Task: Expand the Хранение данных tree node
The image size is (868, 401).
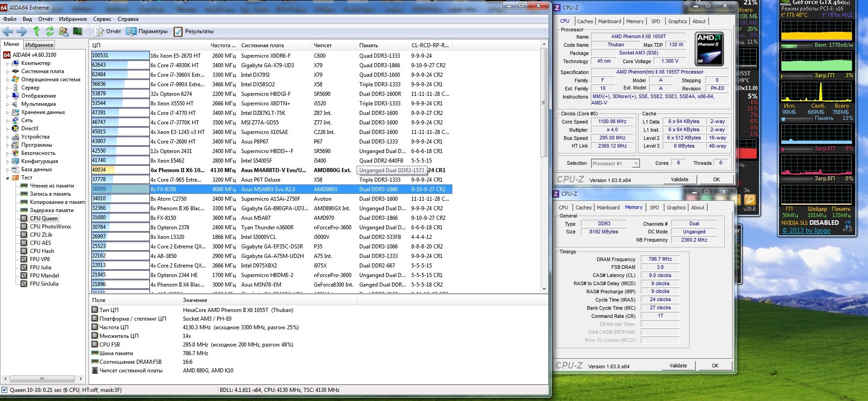Action: (x=7, y=113)
